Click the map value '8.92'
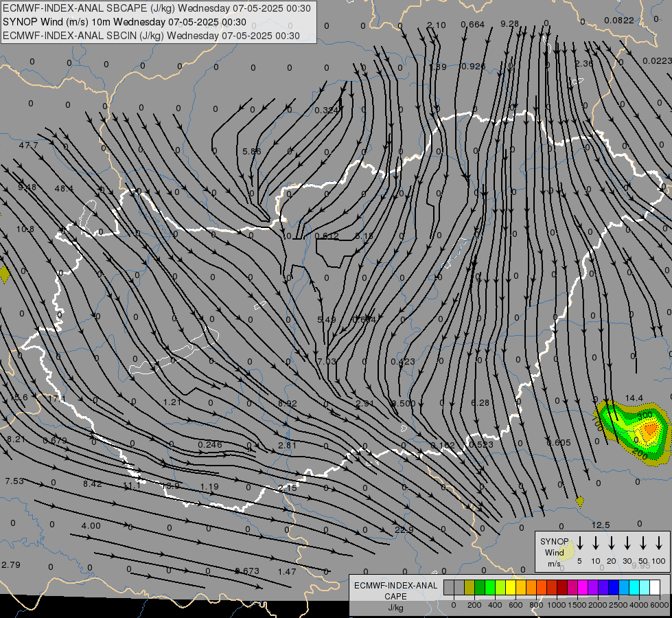The image size is (672, 618). [287, 403]
